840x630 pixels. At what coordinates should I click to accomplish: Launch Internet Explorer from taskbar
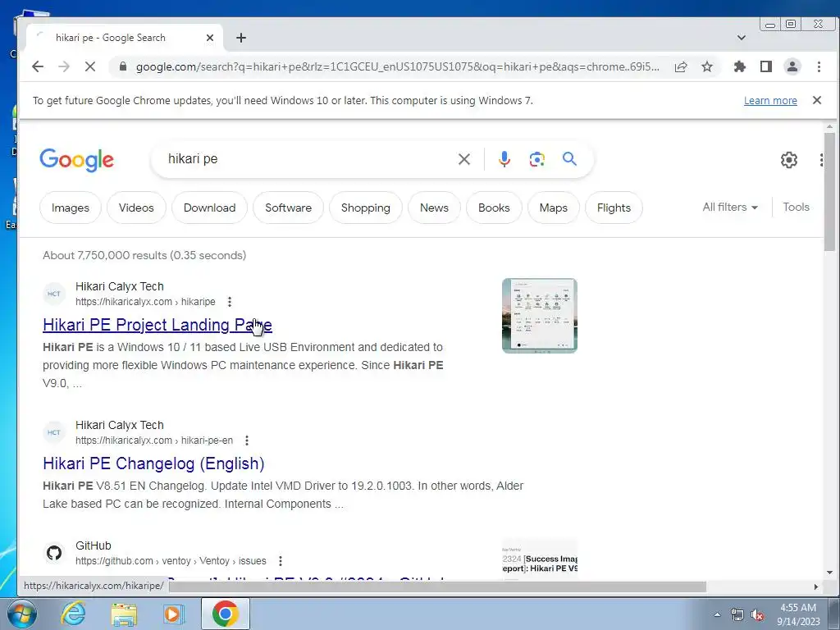(x=73, y=614)
